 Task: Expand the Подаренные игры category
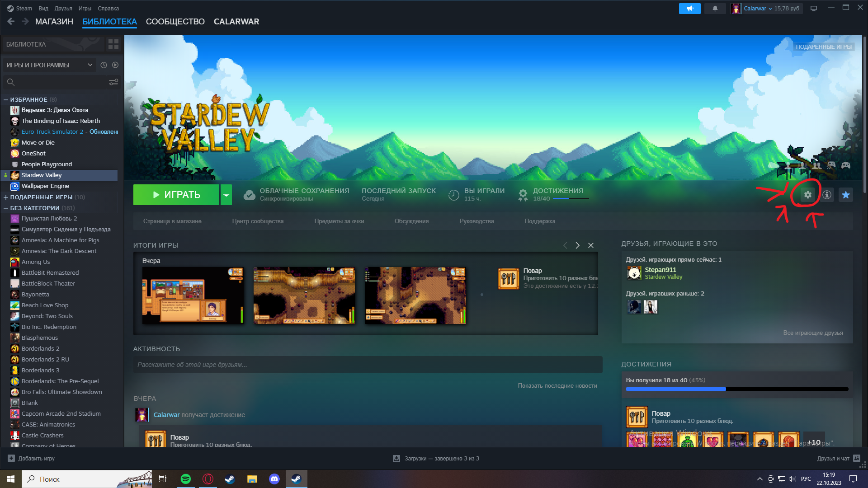pos(6,197)
